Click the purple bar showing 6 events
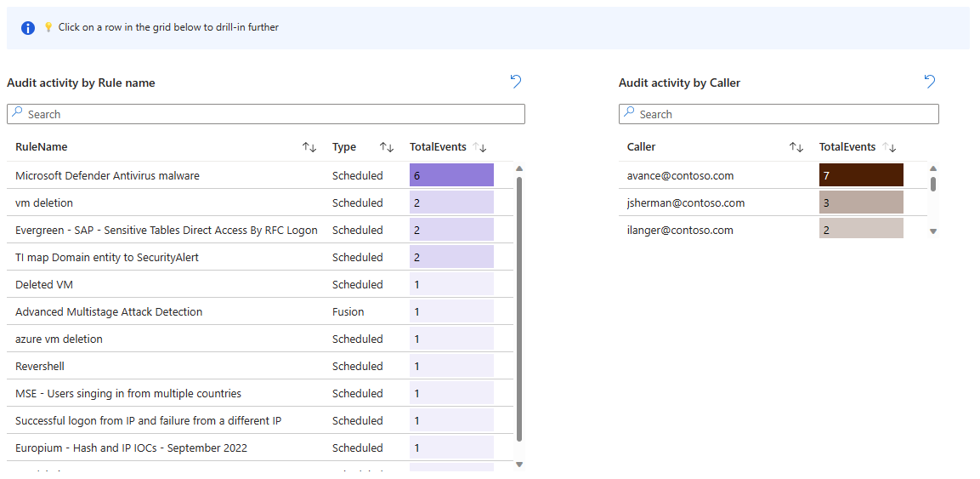 pyautogui.click(x=451, y=175)
